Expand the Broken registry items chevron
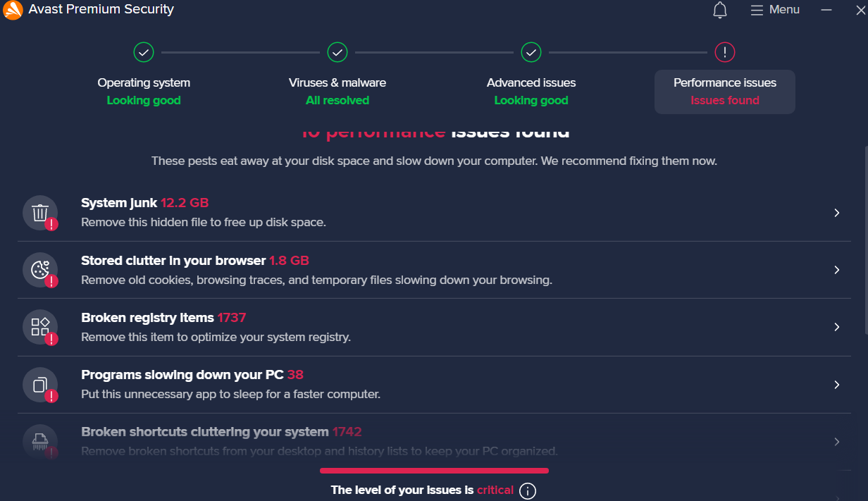868x501 pixels. pyautogui.click(x=837, y=327)
